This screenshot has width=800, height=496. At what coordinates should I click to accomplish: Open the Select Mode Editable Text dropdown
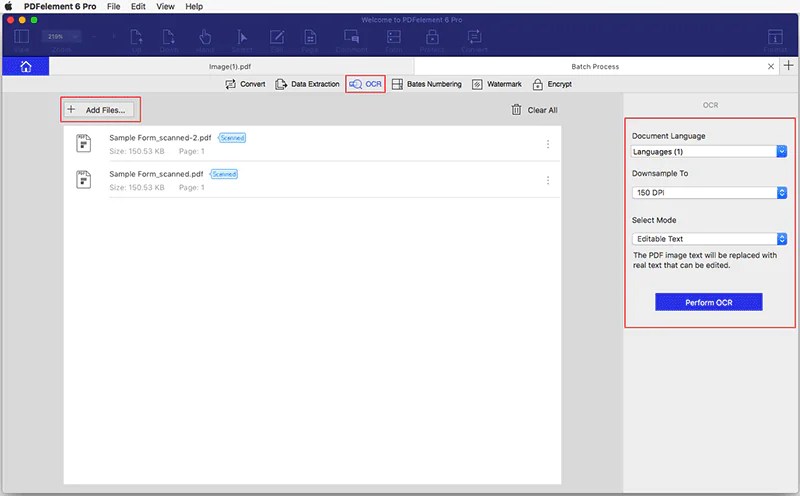tap(709, 239)
